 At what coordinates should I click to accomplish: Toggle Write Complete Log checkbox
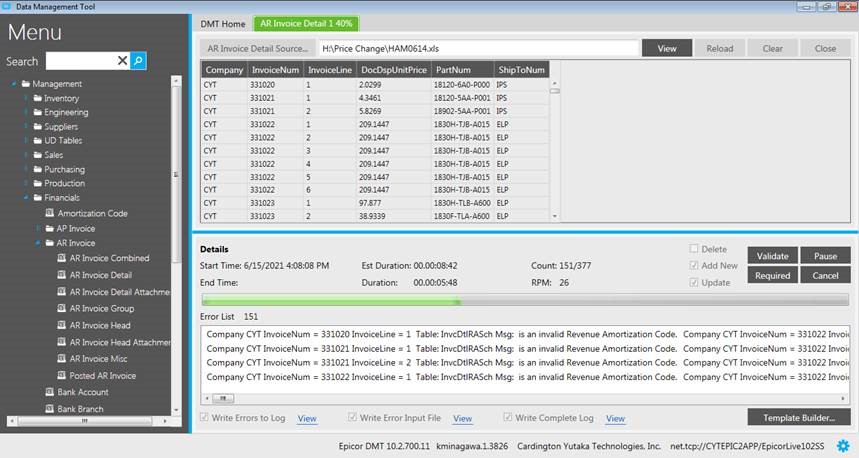[508, 417]
